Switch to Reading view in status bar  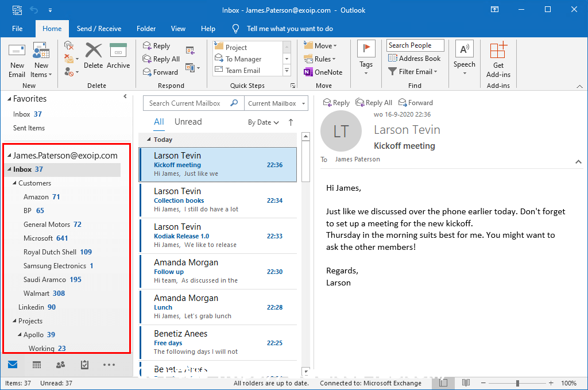click(466, 383)
